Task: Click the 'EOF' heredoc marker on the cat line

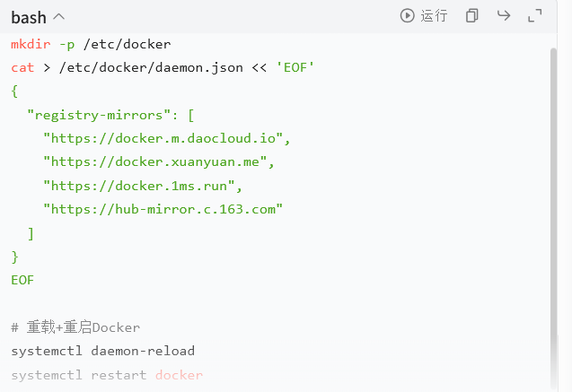Action: point(295,67)
